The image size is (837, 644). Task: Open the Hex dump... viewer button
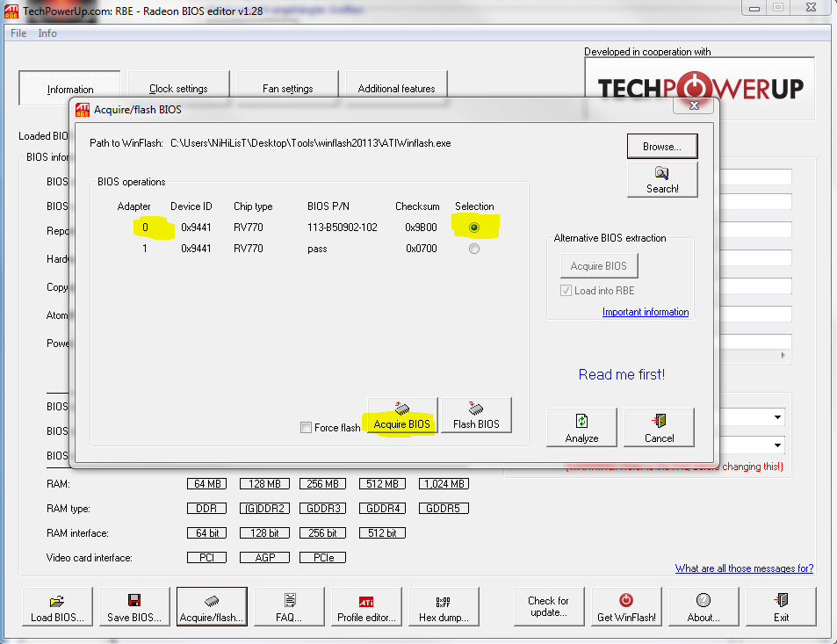coord(444,606)
